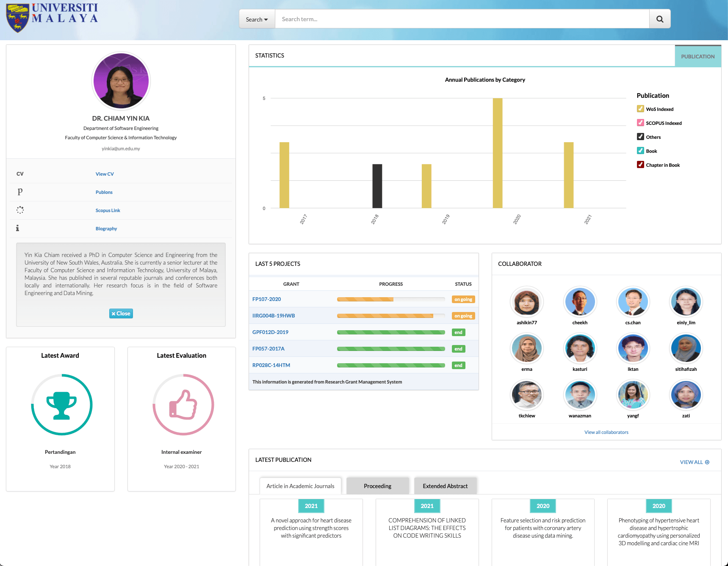Click the VIEW ALL arrow icon
The height and width of the screenshot is (566, 728).
tap(706, 462)
